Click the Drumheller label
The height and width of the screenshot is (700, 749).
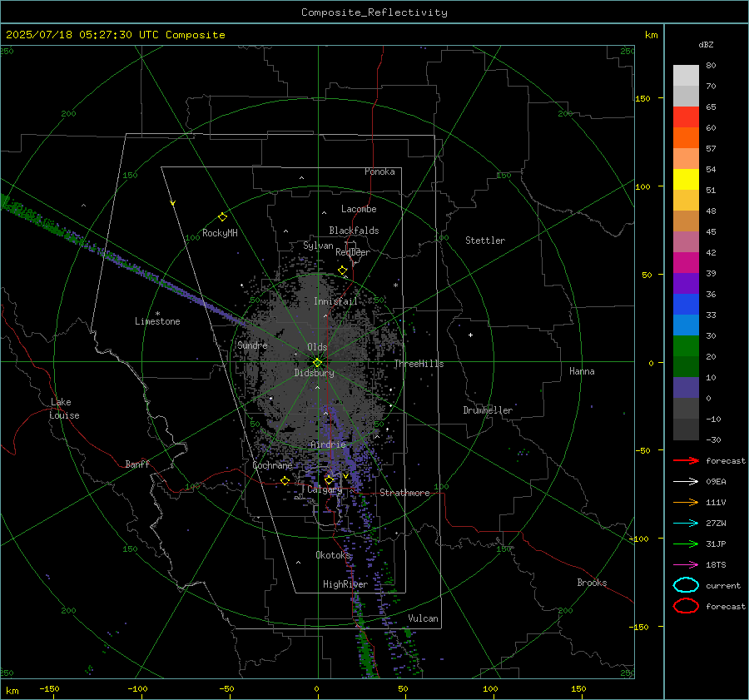coord(488,410)
